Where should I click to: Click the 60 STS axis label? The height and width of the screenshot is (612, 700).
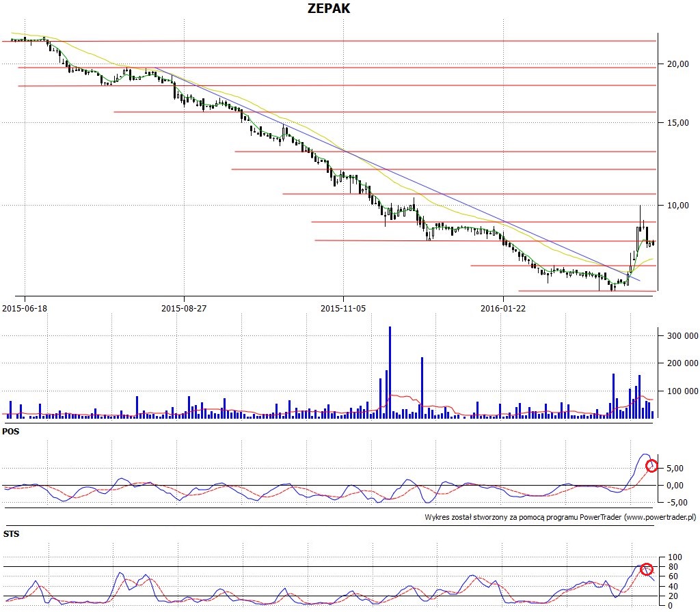(673, 576)
